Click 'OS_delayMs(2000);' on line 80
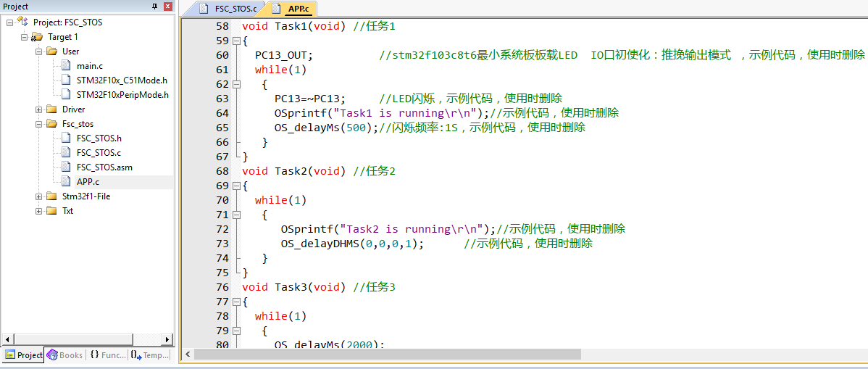868x369 pixels. click(x=330, y=344)
